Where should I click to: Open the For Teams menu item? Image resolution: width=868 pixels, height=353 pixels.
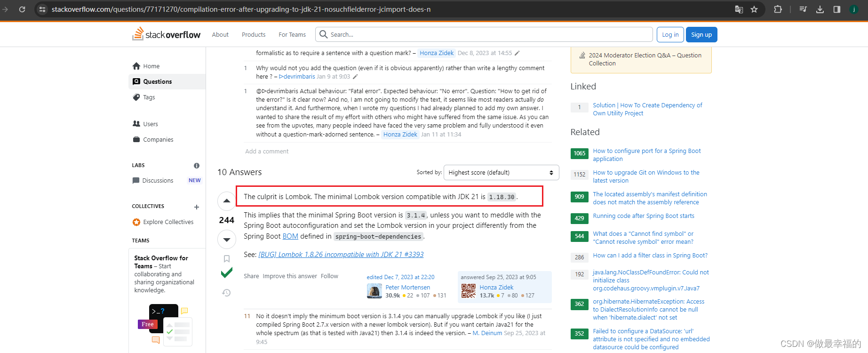(x=292, y=34)
